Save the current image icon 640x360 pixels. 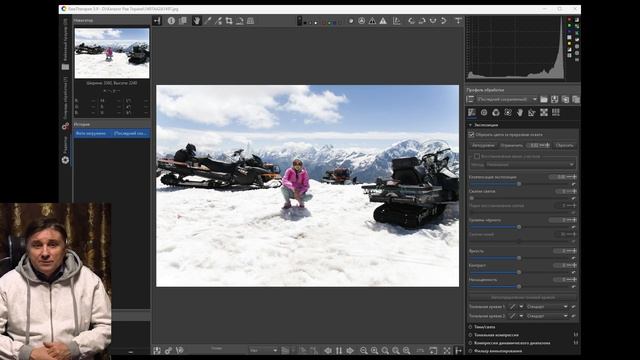[x=157, y=350]
